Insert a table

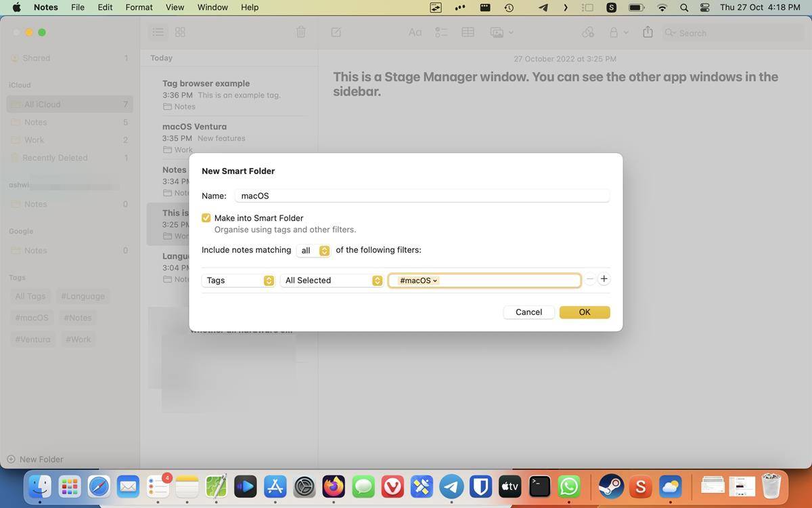[468, 32]
